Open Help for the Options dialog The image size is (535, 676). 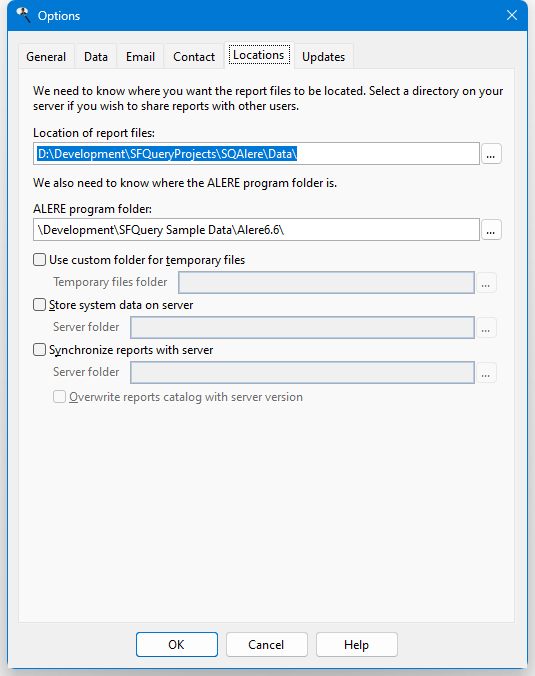coord(357,645)
